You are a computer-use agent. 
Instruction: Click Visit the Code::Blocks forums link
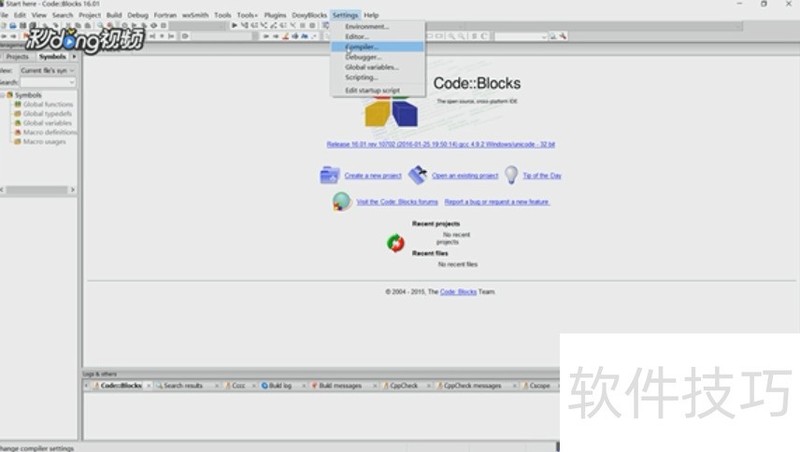click(x=397, y=202)
